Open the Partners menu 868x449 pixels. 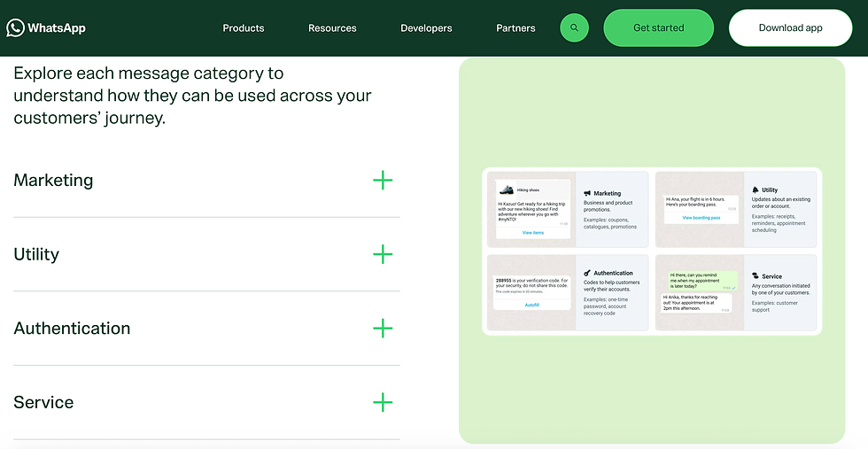(515, 28)
